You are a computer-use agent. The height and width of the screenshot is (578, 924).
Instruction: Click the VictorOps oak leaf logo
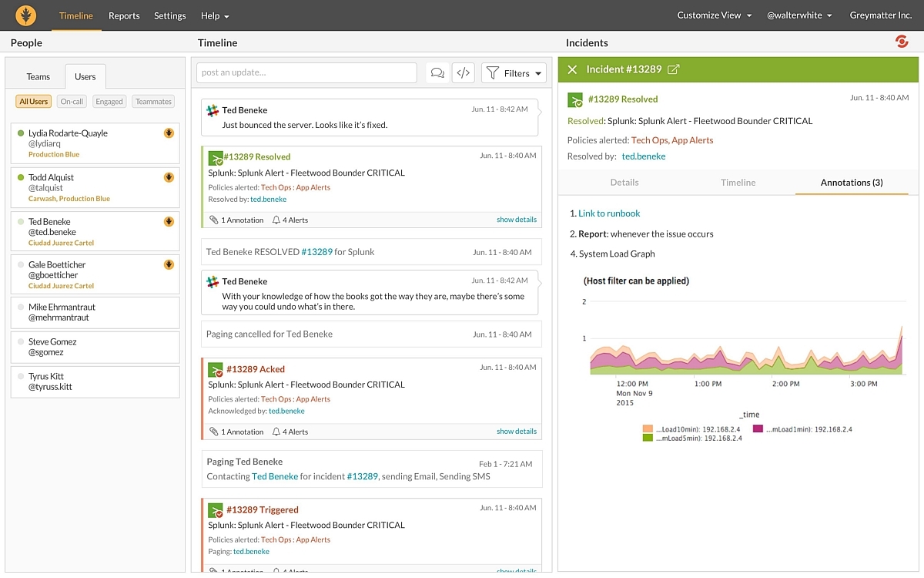26,15
